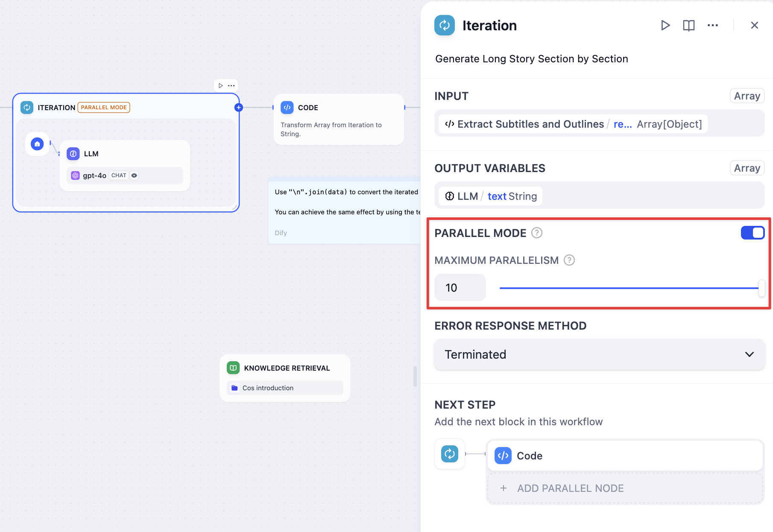Click the maximum parallelism number field
Viewport: 773px width, 532px height.
[x=460, y=288]
